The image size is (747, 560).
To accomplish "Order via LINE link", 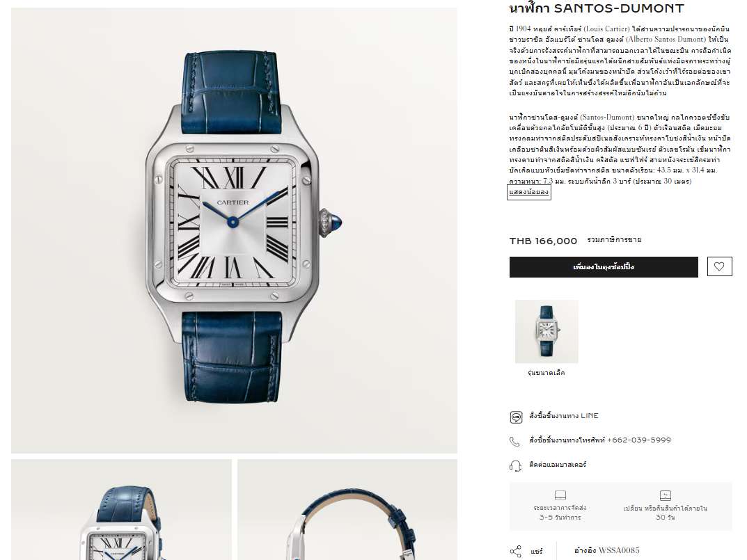I will [564, 416].
